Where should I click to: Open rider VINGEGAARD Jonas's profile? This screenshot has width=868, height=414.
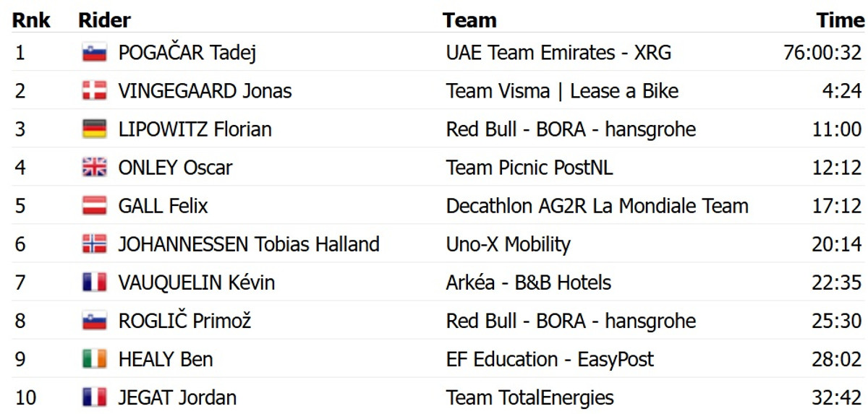tap(205, 91)
